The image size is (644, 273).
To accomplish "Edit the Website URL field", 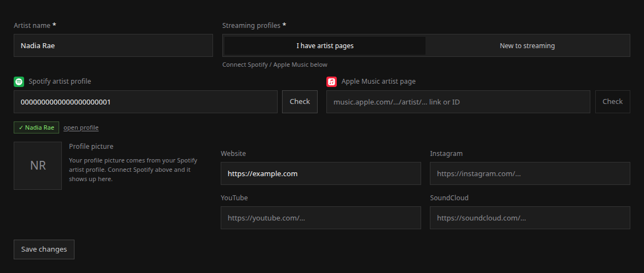I will (x=321, y=173).
